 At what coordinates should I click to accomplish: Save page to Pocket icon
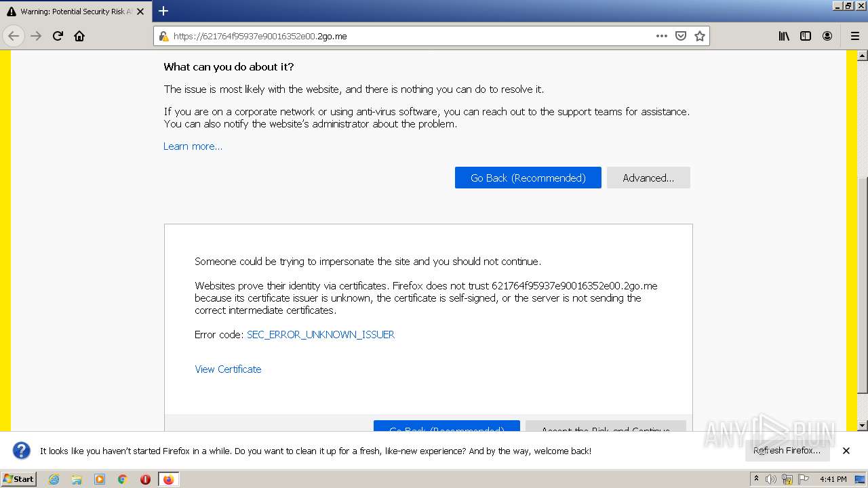click(681, 36)
